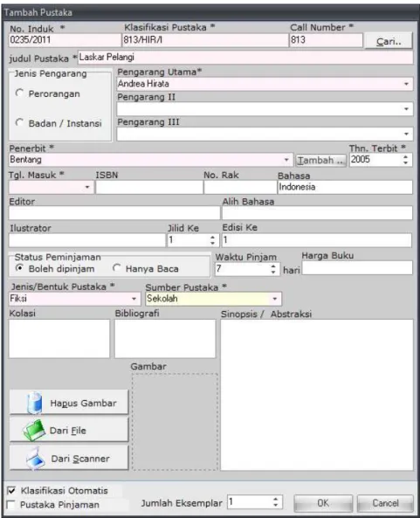Image resolution: width=420 pixels, height=518 pixels.
Task: Click the Dari File button label
Action: point(68,431)
